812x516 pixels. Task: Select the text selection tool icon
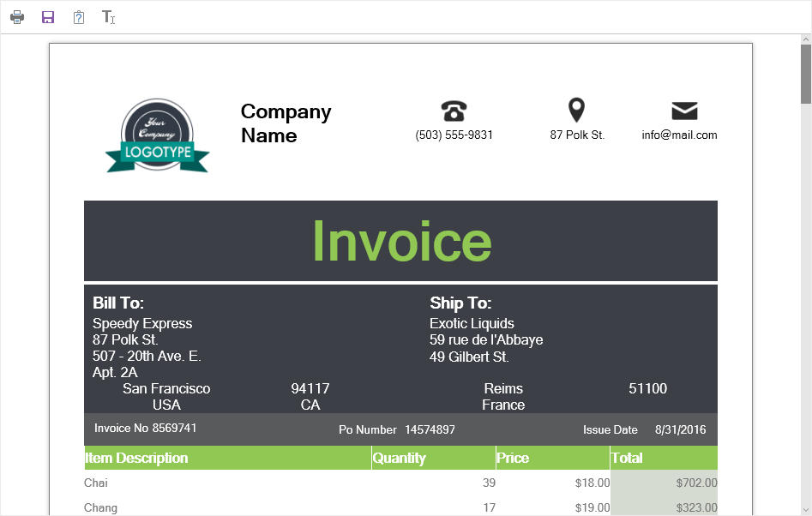point(108,17)
